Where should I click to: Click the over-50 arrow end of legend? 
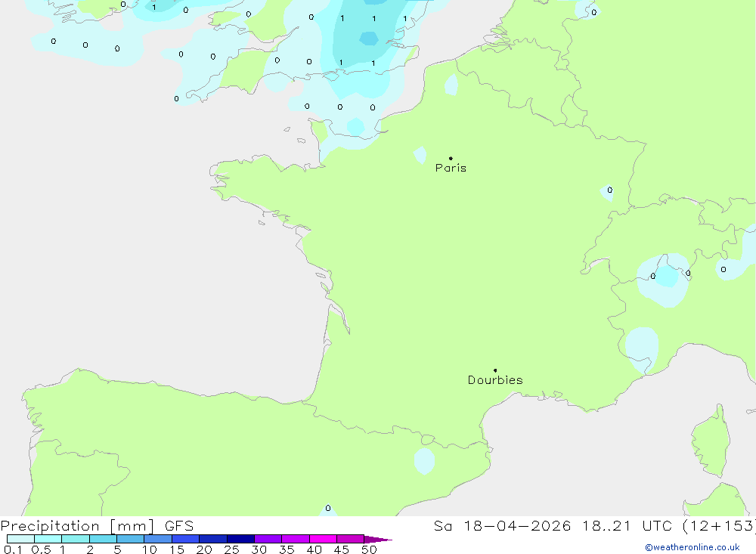(378, 539)
